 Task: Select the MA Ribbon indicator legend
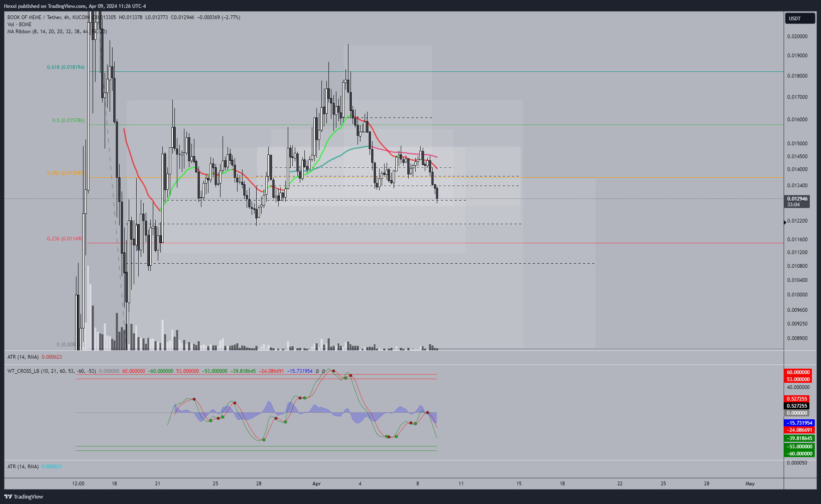point(57,32)
